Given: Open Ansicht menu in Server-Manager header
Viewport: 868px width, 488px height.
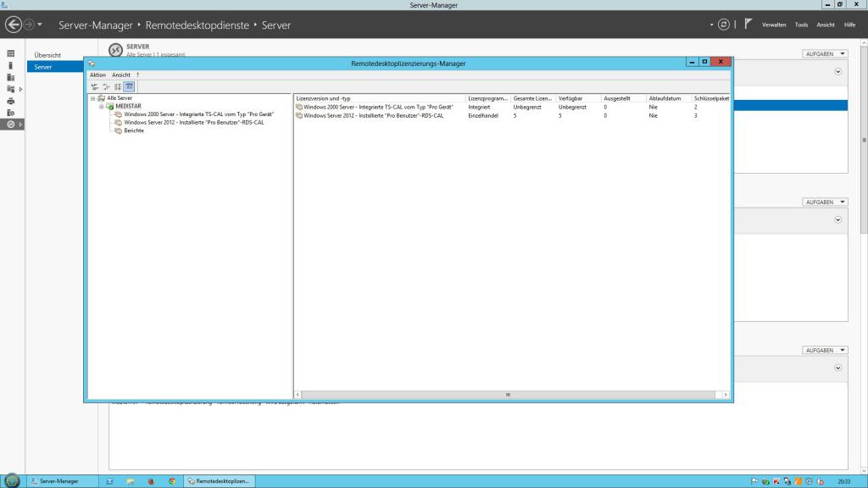Looking at the screenshot, I should point(826,25).
